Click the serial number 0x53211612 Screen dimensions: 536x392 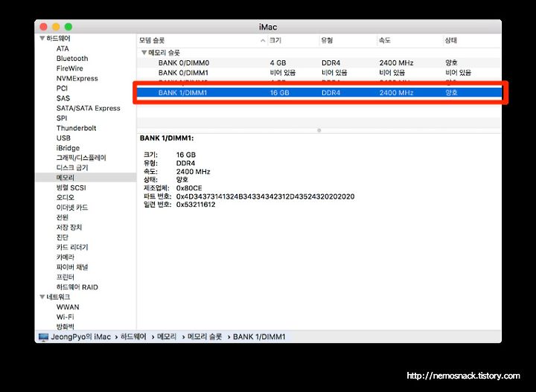196,205
